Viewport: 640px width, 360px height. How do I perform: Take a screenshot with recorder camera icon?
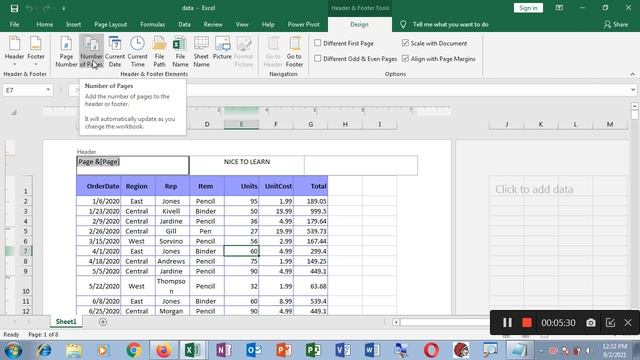click(x=591, y=322)
